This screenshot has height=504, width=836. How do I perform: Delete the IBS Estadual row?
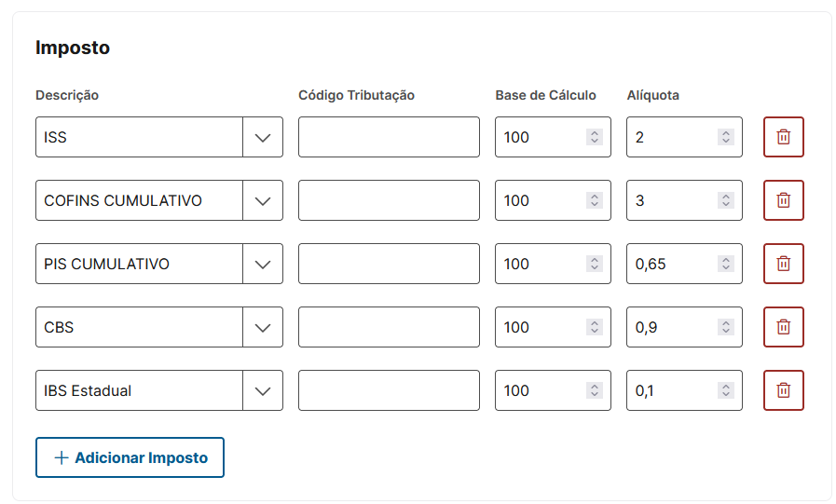point(783,390)
